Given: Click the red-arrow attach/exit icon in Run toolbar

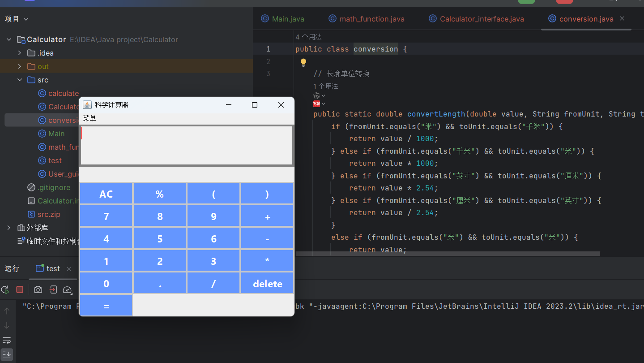Looking at the screenshot, I should pos(53,290).
